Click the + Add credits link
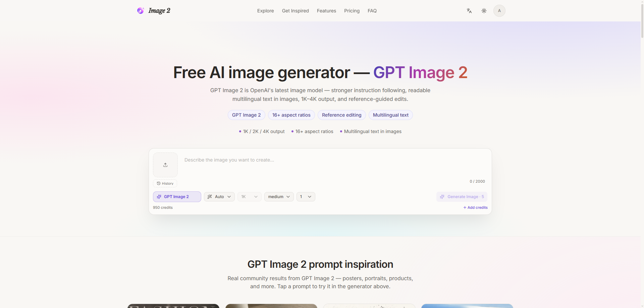This screenshot has width=644, height=308. (x=475, y=207)
